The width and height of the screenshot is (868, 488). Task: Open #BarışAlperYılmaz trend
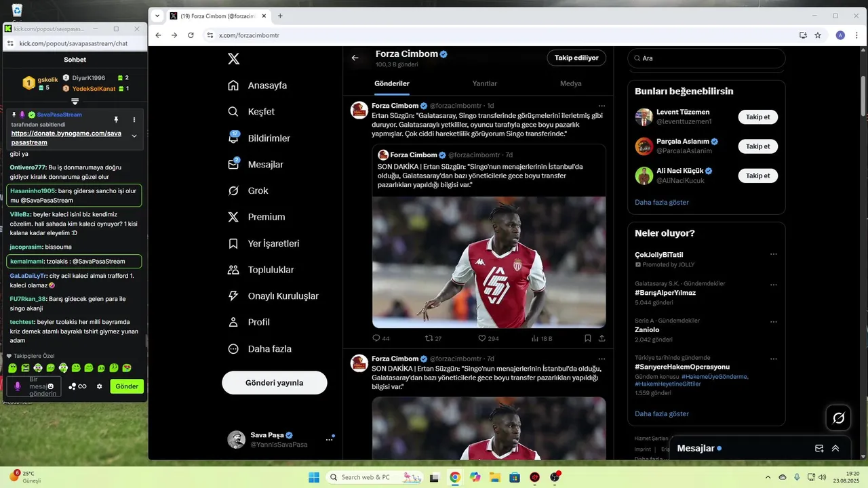[x=665, y=293]
